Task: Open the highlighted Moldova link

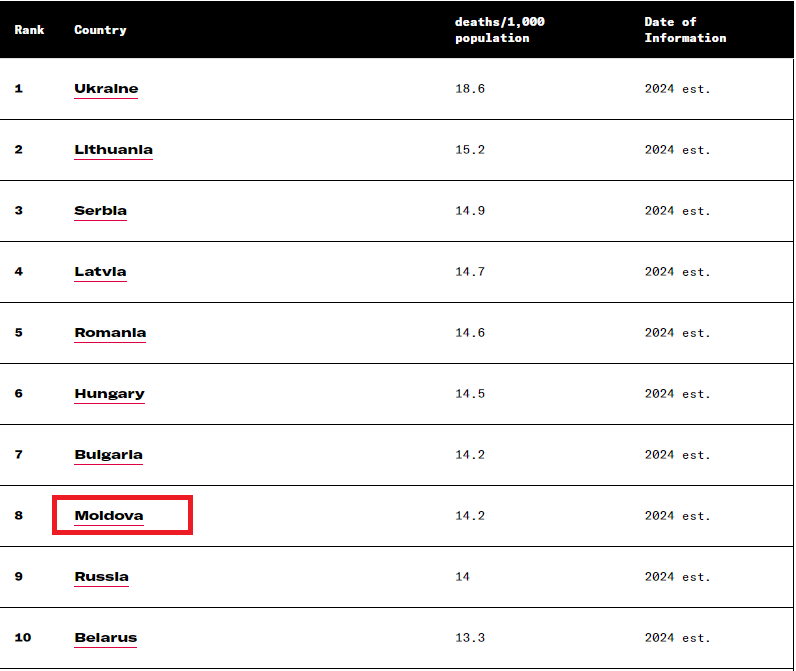Action: point(109,516)
